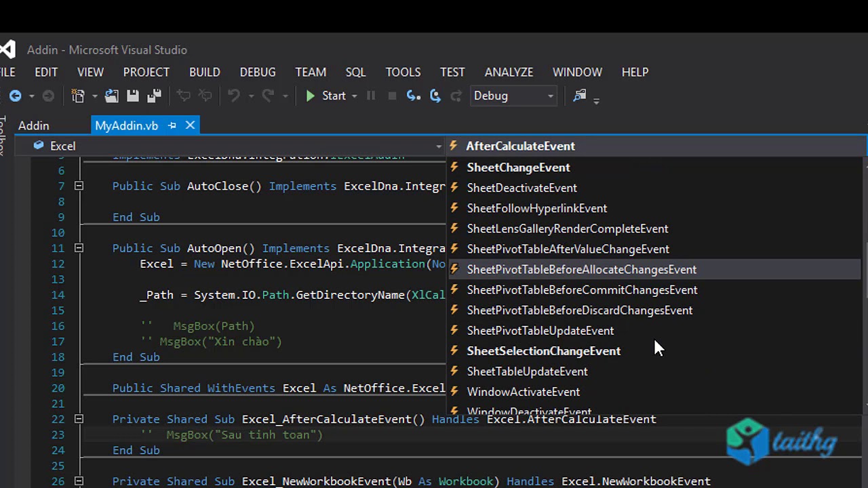Image resolution: width=868 pixels, height=488 pixels.
Task: Switch to the Addin tab
Action: [x=34, y=125]
